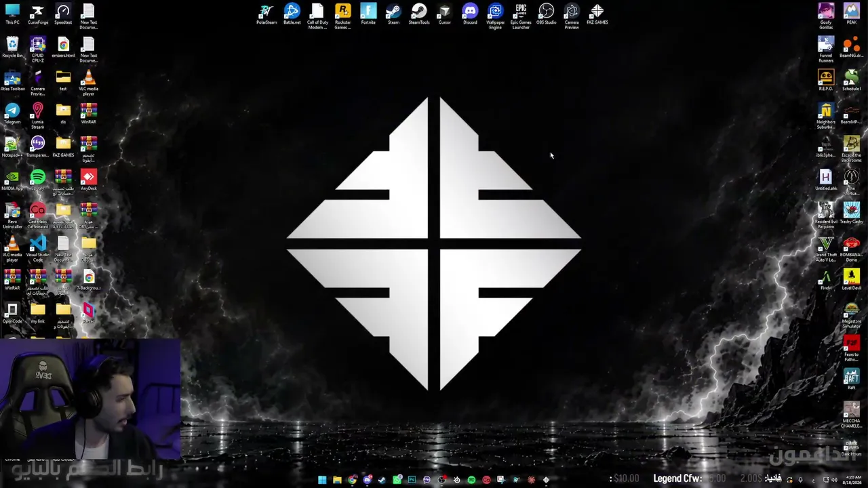The height and width of the screenshot is (488, 868).
Task: Open Megastore Simulator shortcut
Action: 851,315
